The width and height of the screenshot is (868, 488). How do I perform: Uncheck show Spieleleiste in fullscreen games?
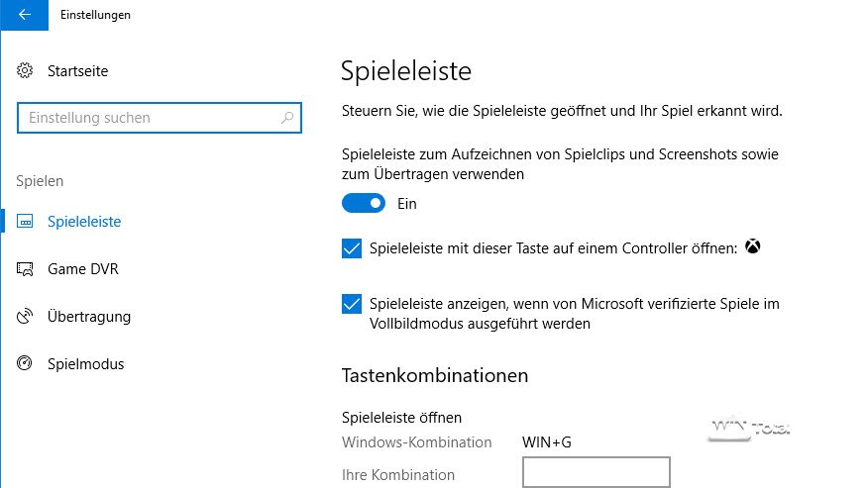click(352, 304)
